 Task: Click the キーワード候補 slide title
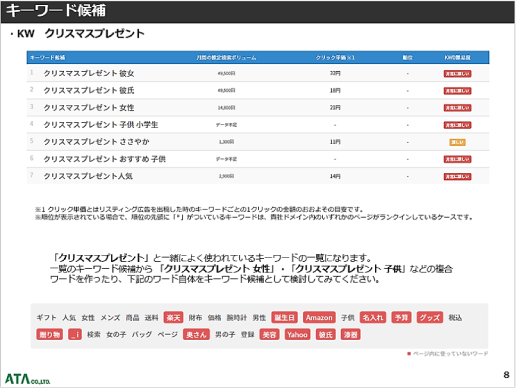pyautogui.click(x=56, y=10)
